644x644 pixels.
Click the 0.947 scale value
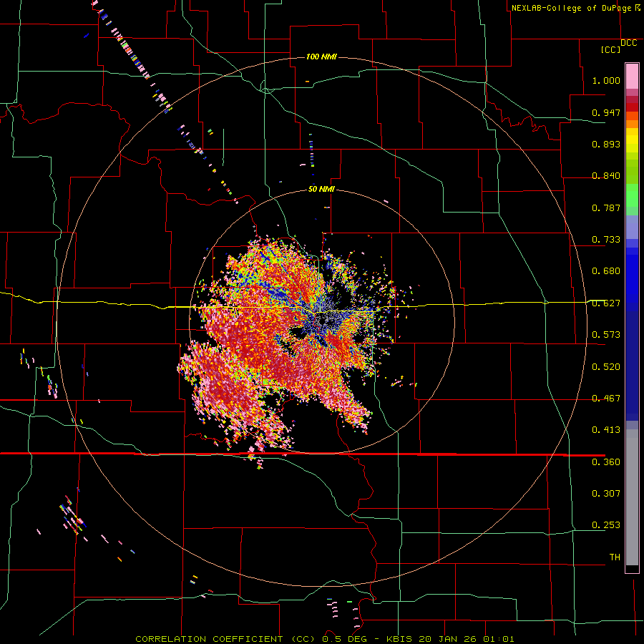[606, 112]
